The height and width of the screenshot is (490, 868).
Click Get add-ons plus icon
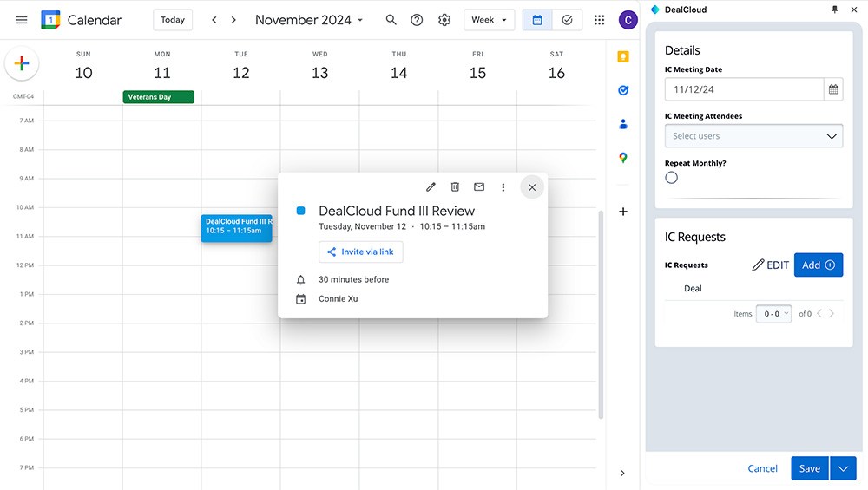(623, 212)
